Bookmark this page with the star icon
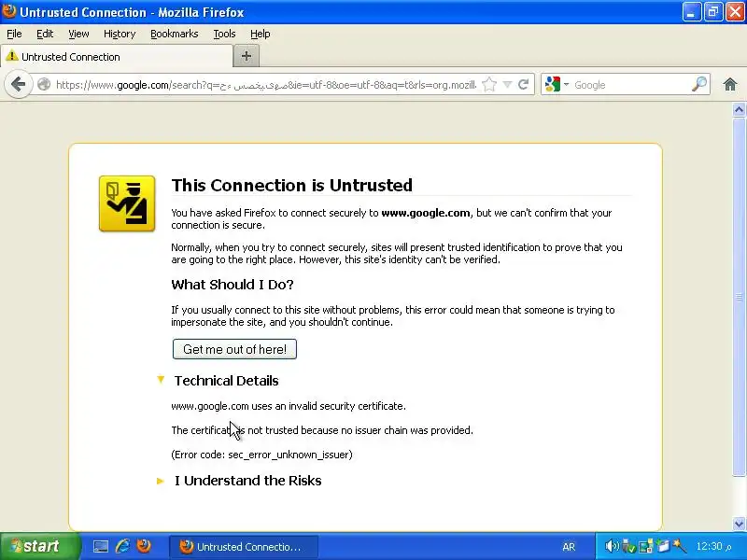 tap(489, 85)
